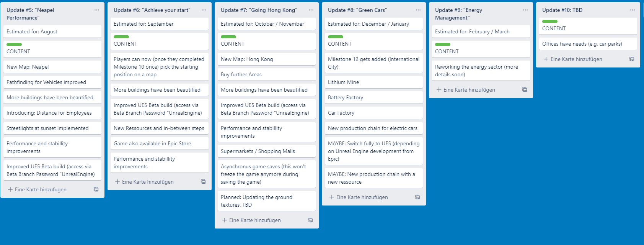Open "Game also available in Epic Store" card

(x=159, y=143)
